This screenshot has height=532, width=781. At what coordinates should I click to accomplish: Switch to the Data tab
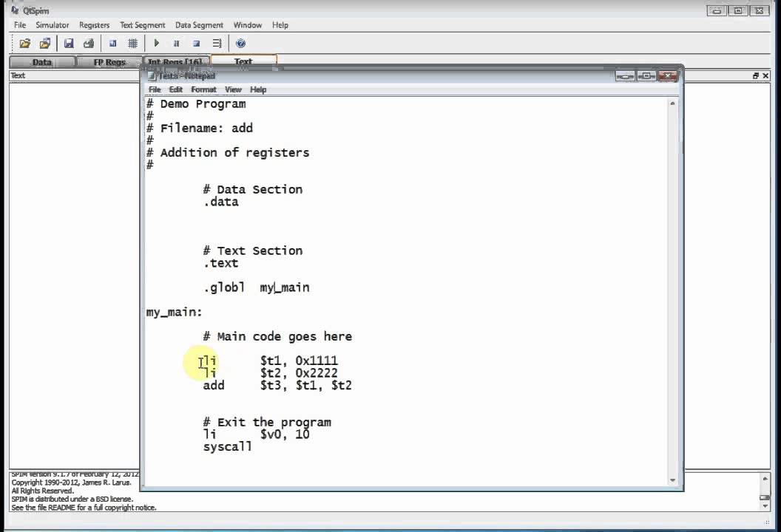pyautogui.click(x=42, y=62)
